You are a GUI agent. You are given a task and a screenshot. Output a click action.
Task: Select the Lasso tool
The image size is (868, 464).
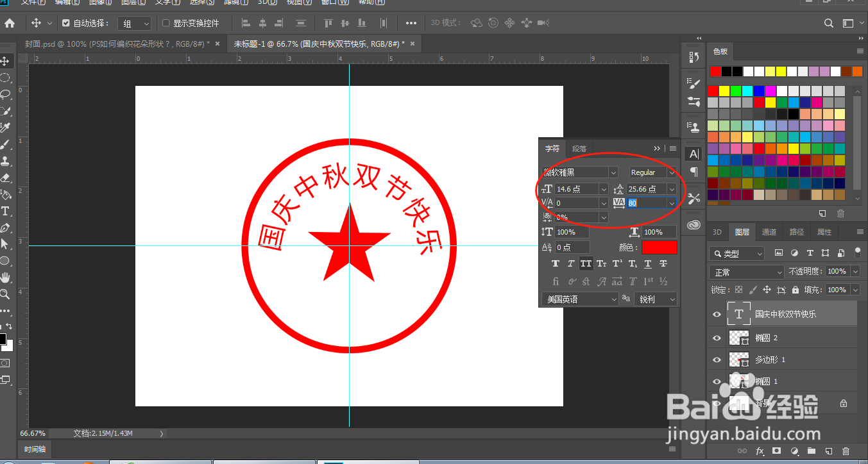click(5, 94)
